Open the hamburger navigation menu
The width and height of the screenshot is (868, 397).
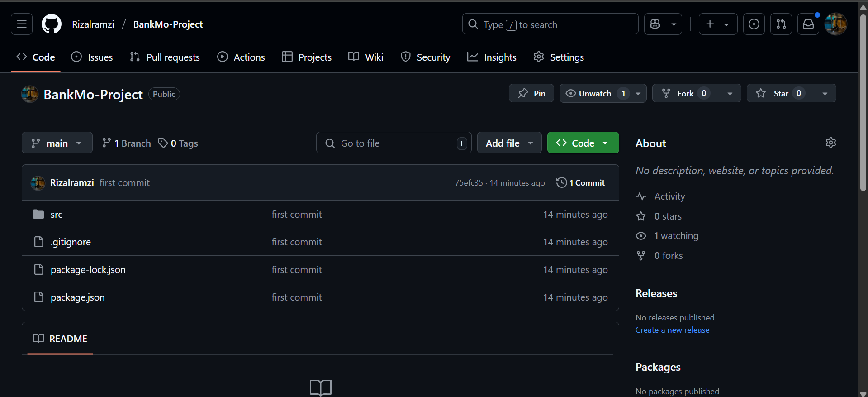[22, 24]
